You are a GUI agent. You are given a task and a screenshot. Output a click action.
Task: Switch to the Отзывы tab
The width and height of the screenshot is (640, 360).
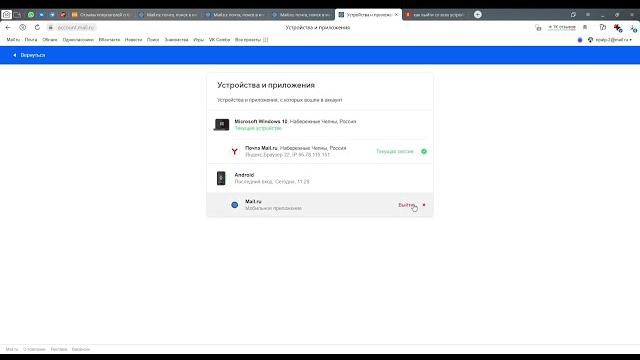click(x=102, y=14)
